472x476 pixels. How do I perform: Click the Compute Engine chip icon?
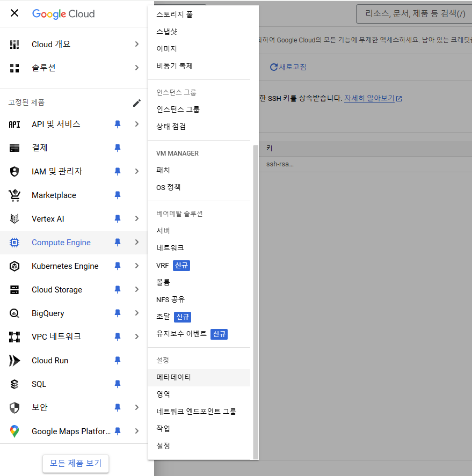click(x=14, y=242)
